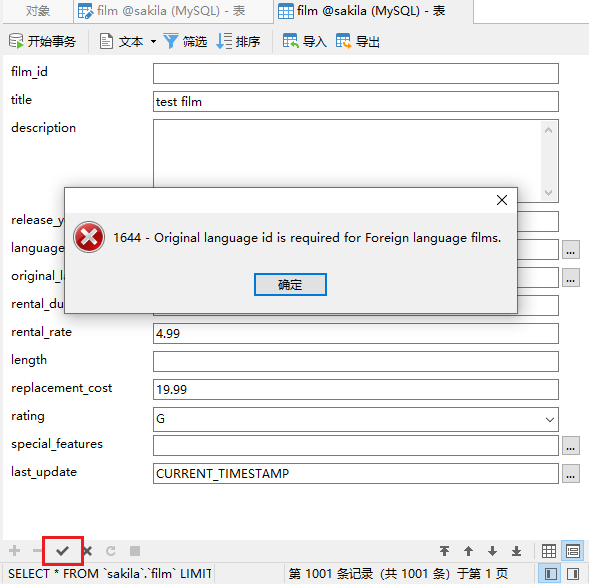
Task: Focus the replacement_cost input field
Action: pyautogui.click(x=355, y=389)
